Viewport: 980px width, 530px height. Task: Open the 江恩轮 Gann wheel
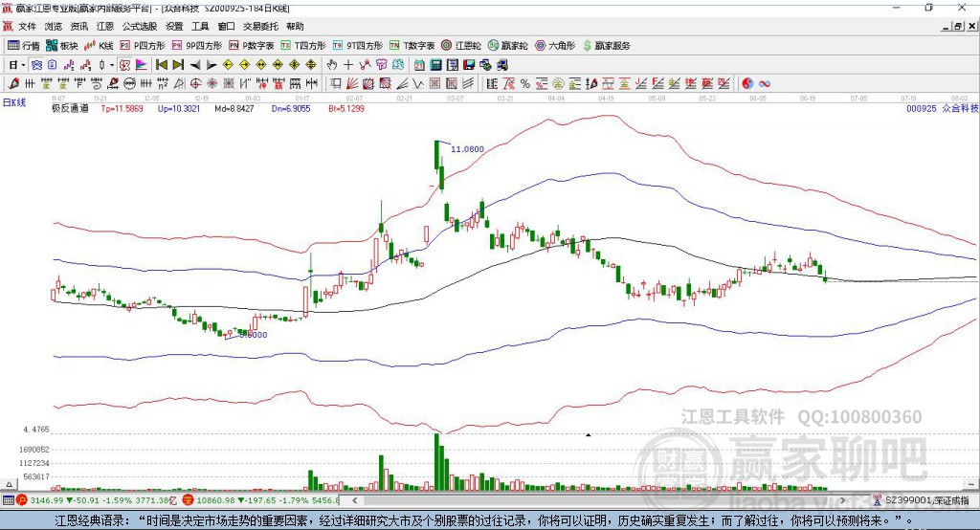(461, 46)
